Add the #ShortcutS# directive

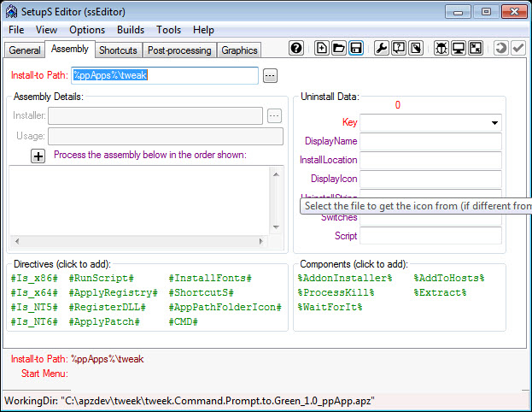(202, 293)
